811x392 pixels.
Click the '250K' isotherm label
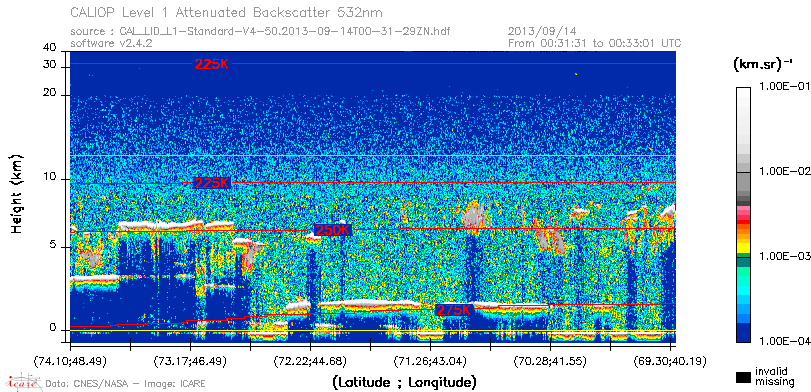click(x=333, y=230)
